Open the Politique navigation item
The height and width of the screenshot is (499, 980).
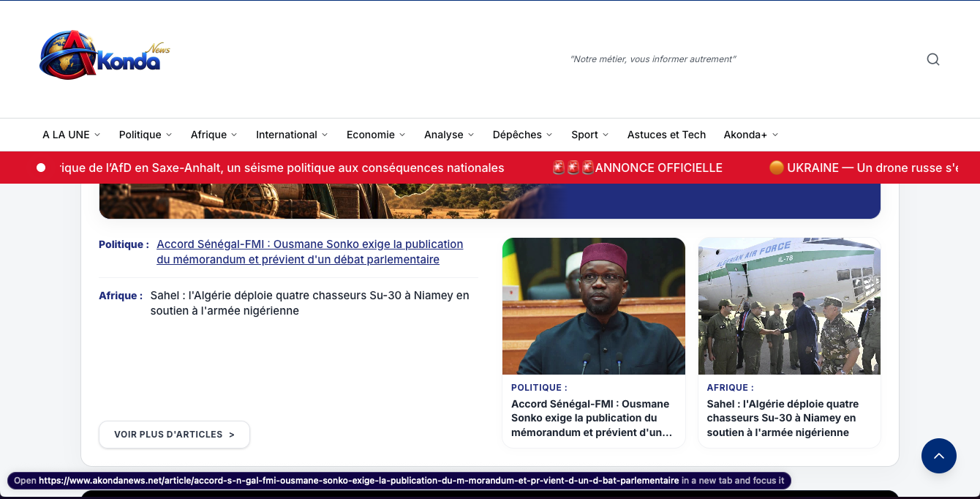(140, 135)
